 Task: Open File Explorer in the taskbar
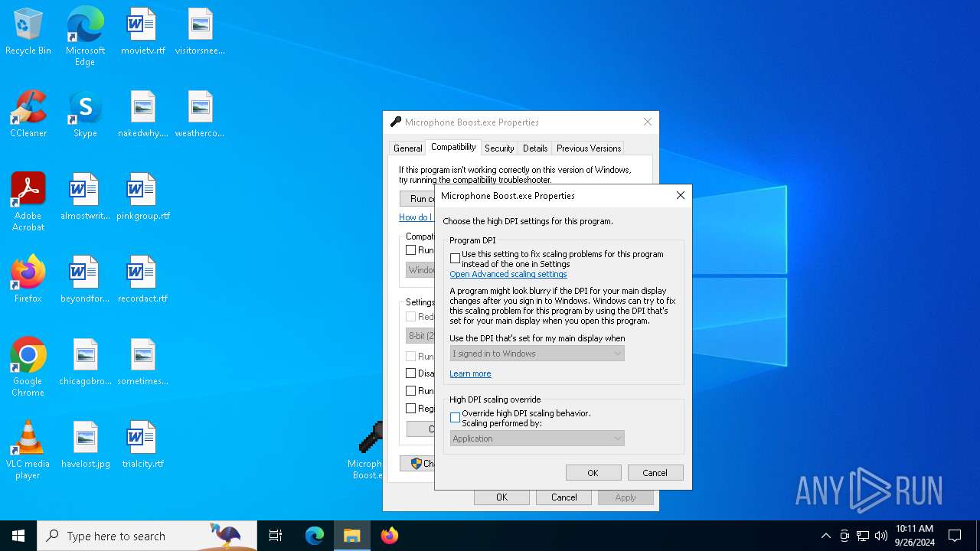[352, 536]
